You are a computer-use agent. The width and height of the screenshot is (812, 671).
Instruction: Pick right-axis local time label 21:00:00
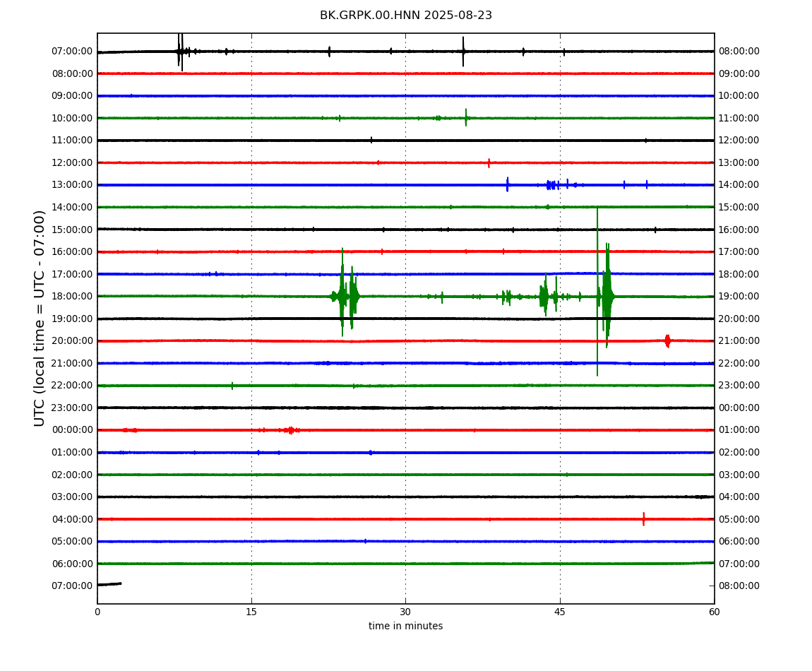[x=739, y=341]
